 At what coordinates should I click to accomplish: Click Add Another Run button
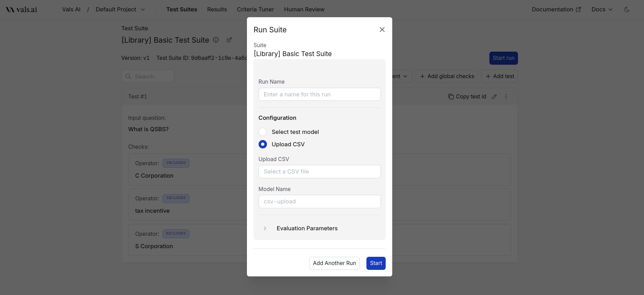tap(334, 263)
